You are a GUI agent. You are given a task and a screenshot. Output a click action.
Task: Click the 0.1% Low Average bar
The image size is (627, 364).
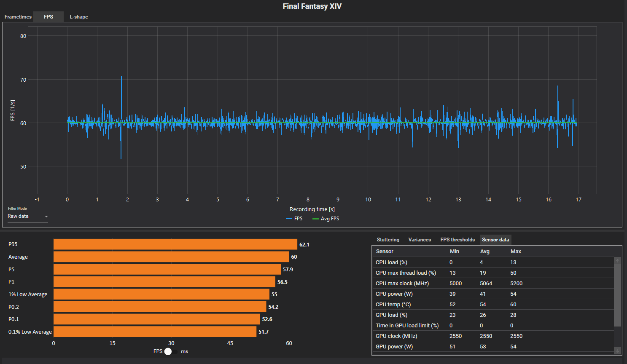pyautogui.click(x=155, y=332)
